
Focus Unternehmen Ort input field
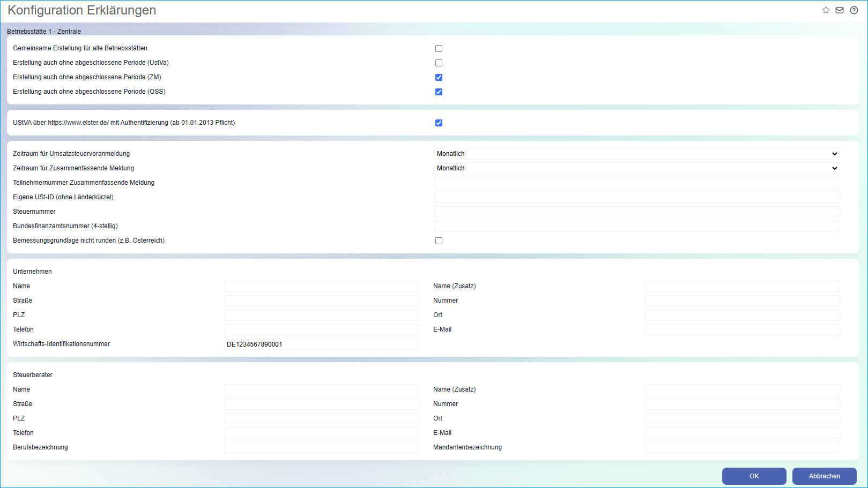pyautogui.click(x=742, y=315)
